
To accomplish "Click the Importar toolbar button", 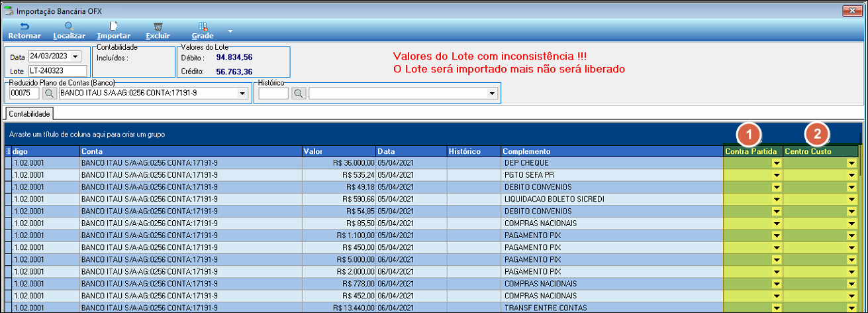I will (x=113, y=31).
